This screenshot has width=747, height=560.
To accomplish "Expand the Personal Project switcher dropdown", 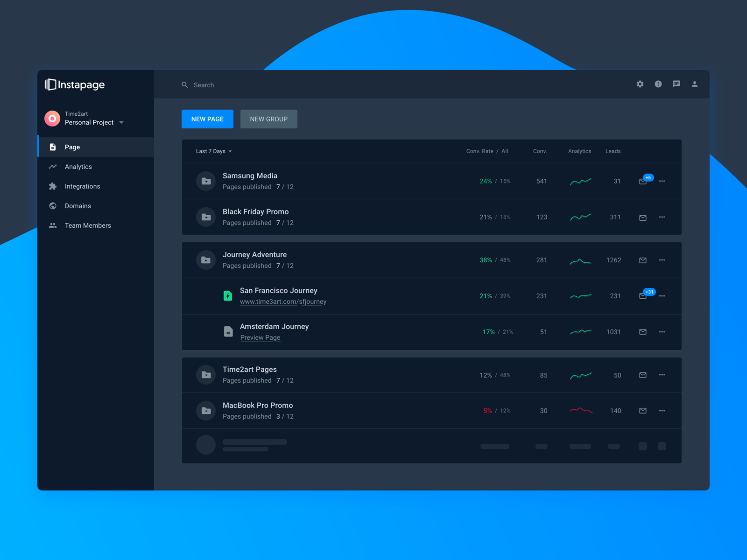I will click(x=121, y=123).
